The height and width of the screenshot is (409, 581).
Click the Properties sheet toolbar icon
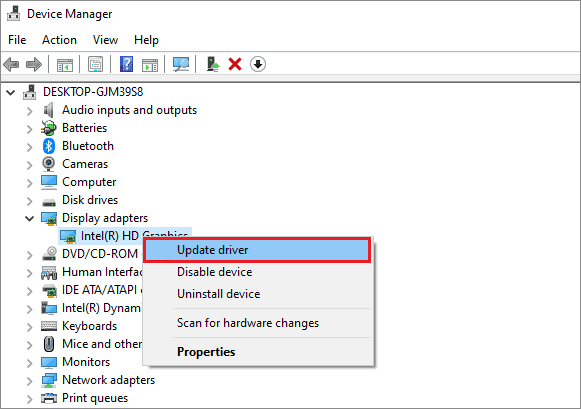[96, 64]
